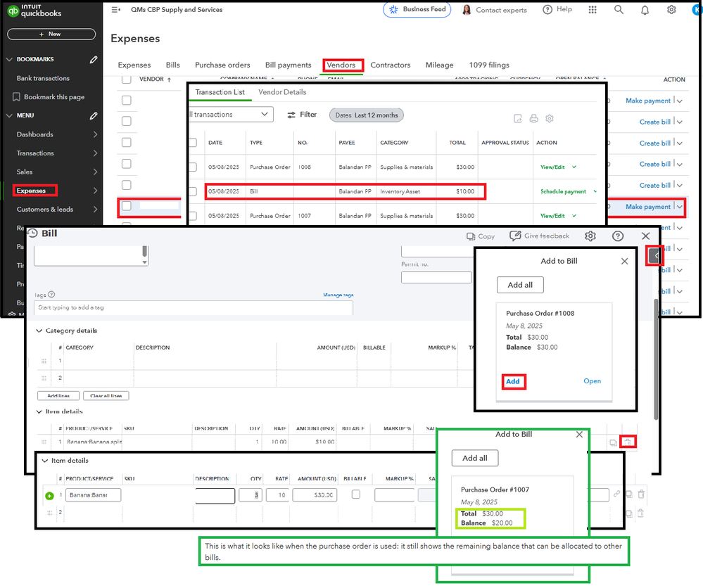Collapse the Category details section

tap(39, 331)
